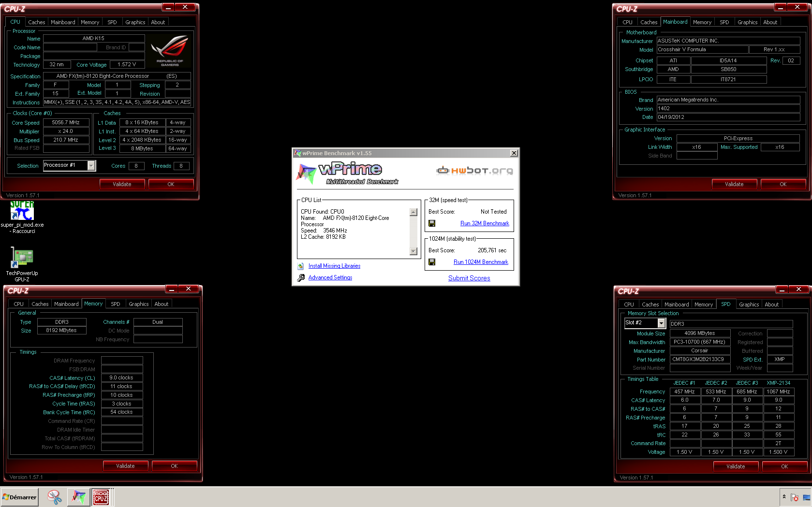The image size is (812, 507).
Task: Expand hidden tray icons arrow
Action: coord(784,497)
